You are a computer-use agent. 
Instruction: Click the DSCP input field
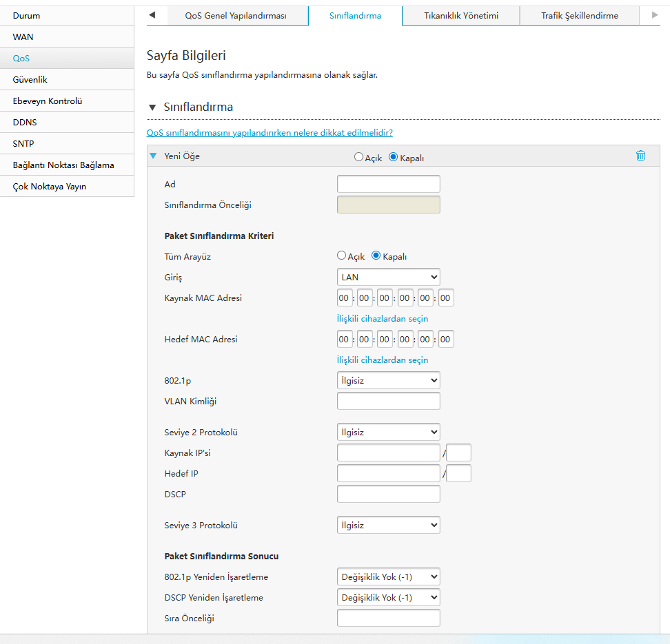coord(388,494)
